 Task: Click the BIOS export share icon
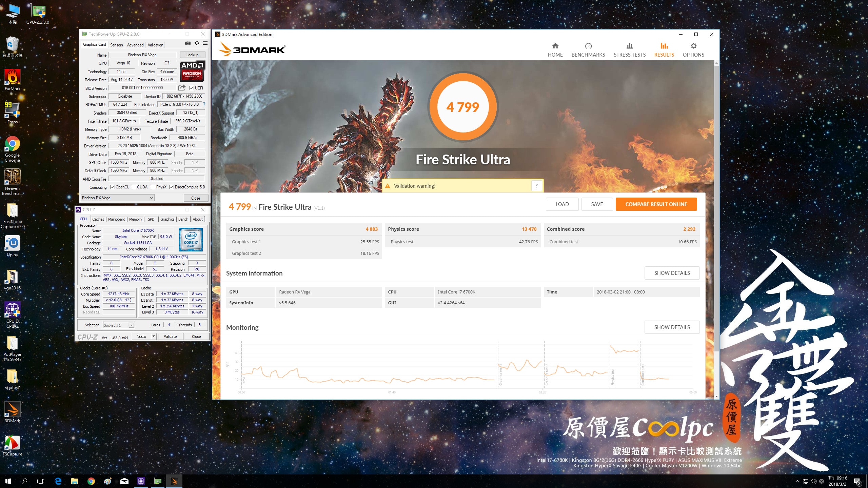click(x=182, y=88)
